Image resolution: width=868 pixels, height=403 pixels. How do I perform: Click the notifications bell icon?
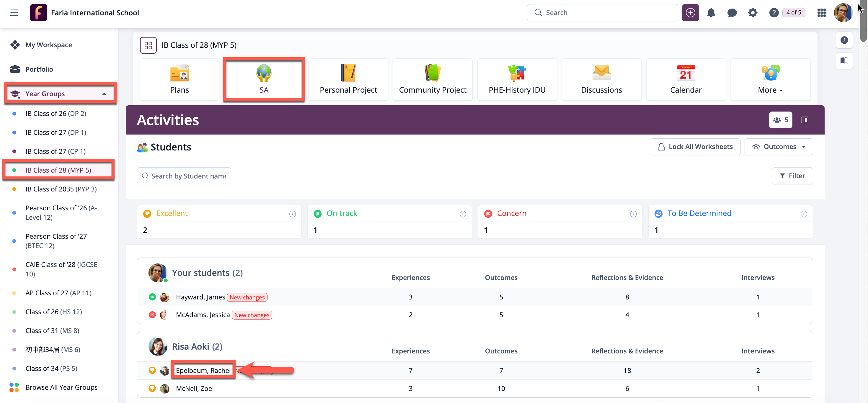(x=711, y=13)
